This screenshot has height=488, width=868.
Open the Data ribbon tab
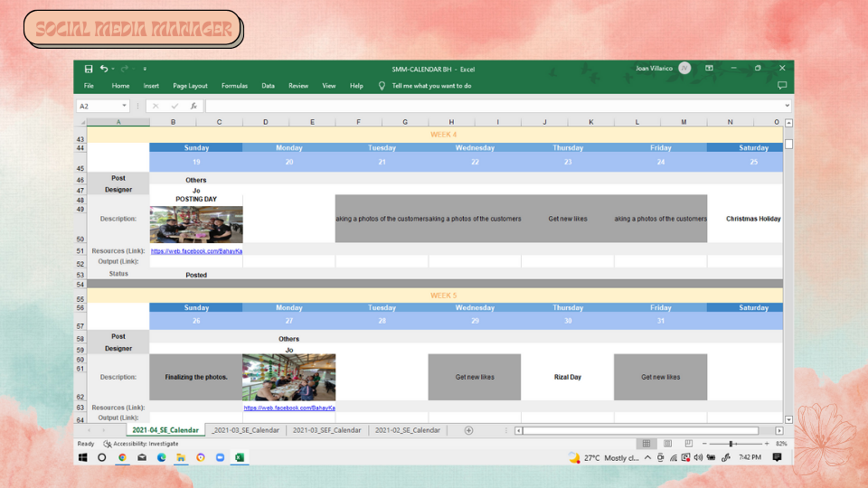coord(268,86)
